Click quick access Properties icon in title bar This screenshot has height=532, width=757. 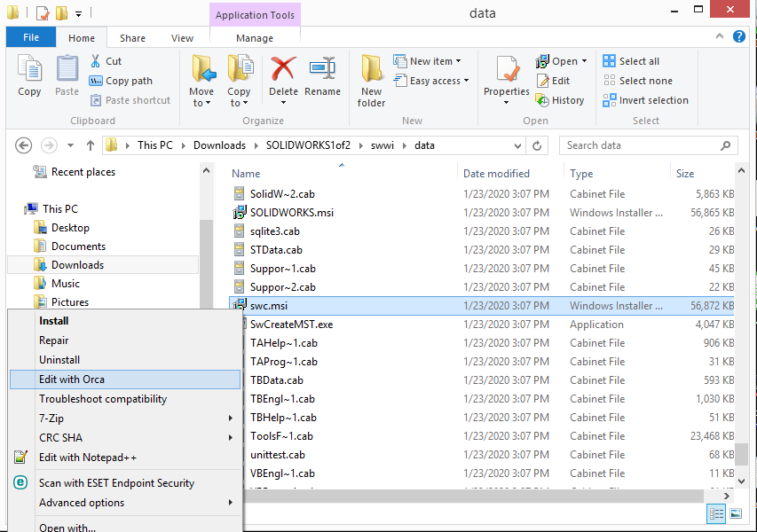(43, 13)
